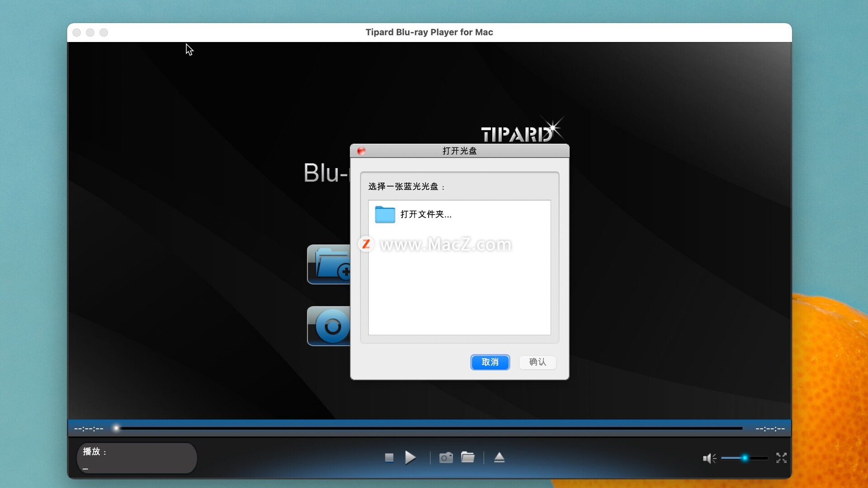Viewport: 868px width, 488px height.
Task: Close the 打开光盘 dialog via the red button
Action: tap(361, 151)
